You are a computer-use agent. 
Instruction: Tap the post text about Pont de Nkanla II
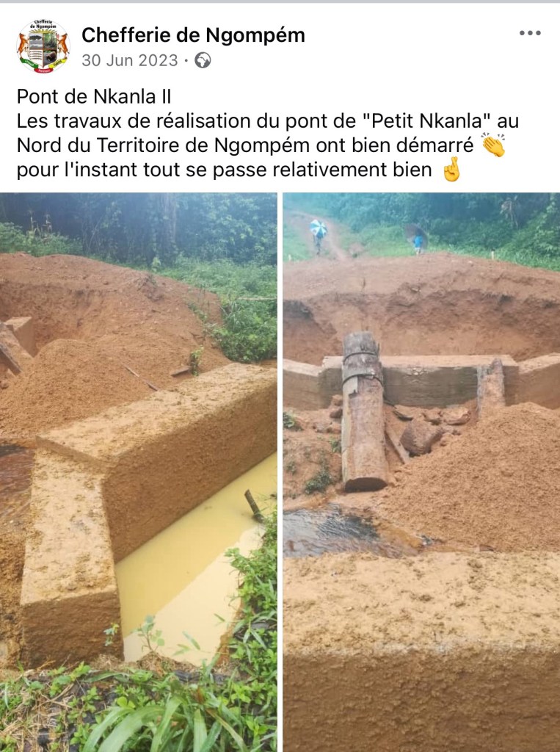coord(268,133)
